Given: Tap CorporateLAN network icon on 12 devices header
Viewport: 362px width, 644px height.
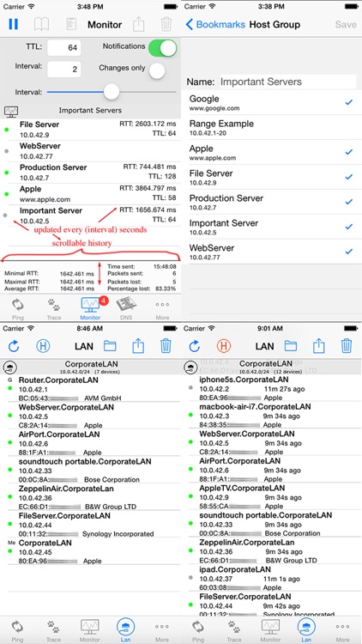Looking at the screenshot, I should click(x=190, y=367).
